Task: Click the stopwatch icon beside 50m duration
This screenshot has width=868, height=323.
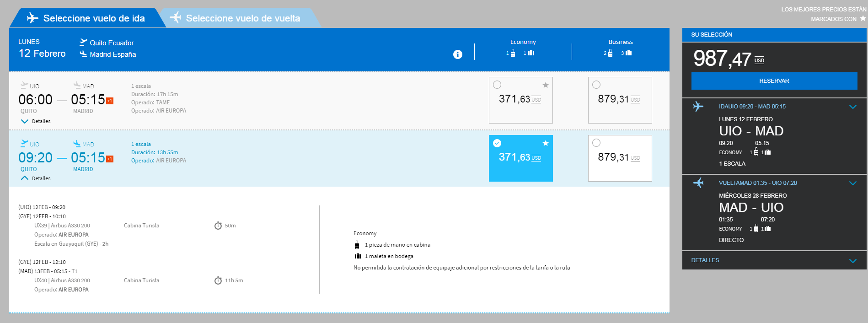Action: [218, 226]
